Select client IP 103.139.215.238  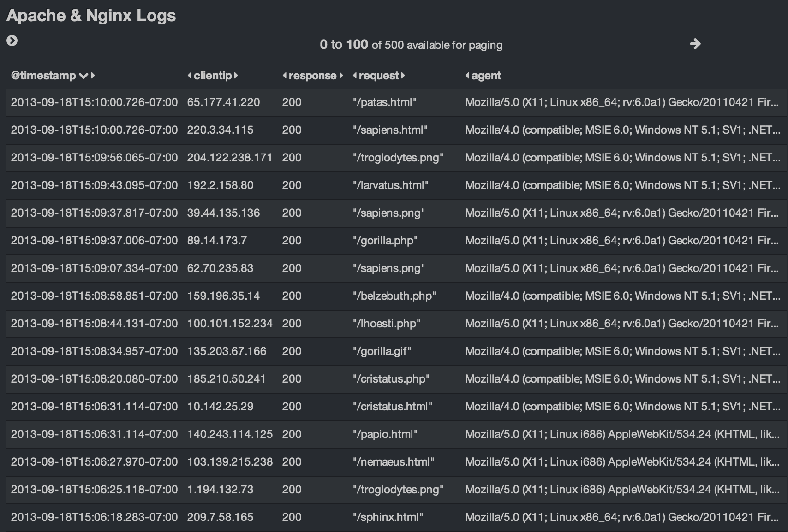[230, 462]
